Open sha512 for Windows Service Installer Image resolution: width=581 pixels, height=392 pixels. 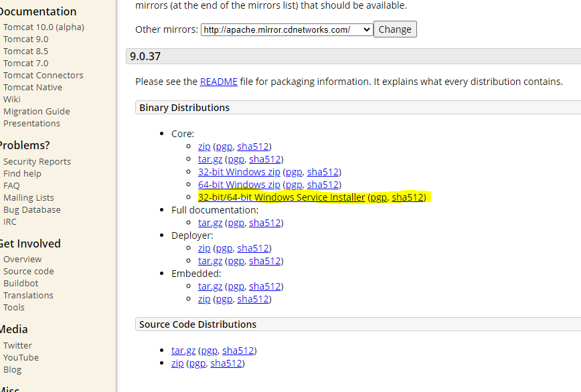408,197
